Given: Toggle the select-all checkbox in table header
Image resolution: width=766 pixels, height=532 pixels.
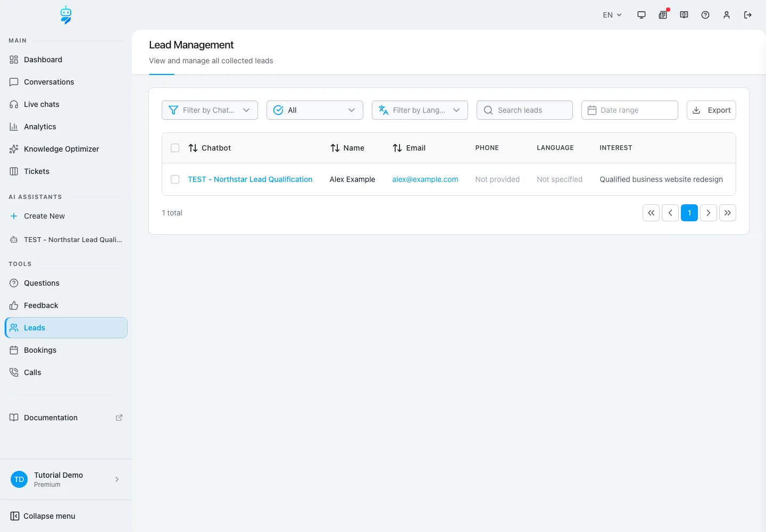Looking at the screenshot, I should tap(175, 148).
